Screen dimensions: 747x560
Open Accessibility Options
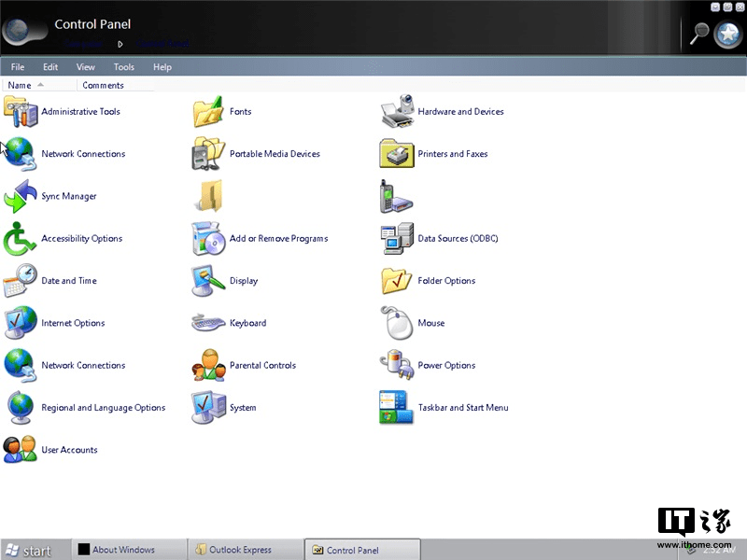[82, 239]
